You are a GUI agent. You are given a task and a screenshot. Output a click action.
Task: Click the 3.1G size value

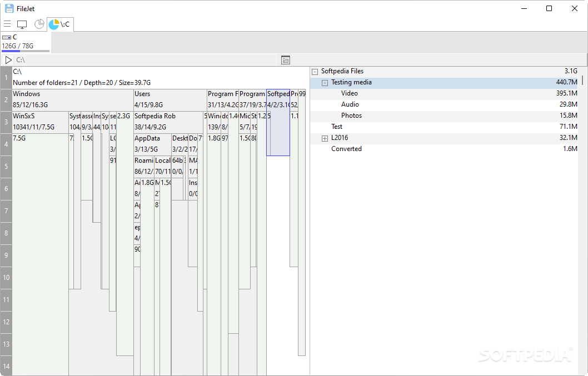(x=571, y=71)
